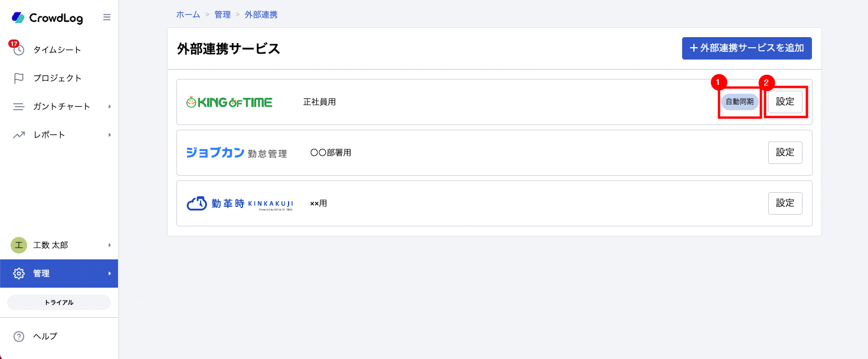Click the 工数 太郎 user avatar

tap(19, 245)
